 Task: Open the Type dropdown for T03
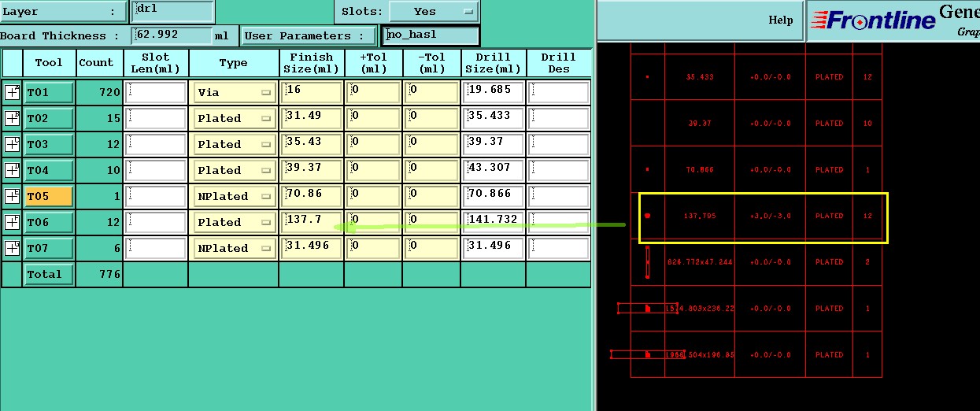tap(234, 144)
